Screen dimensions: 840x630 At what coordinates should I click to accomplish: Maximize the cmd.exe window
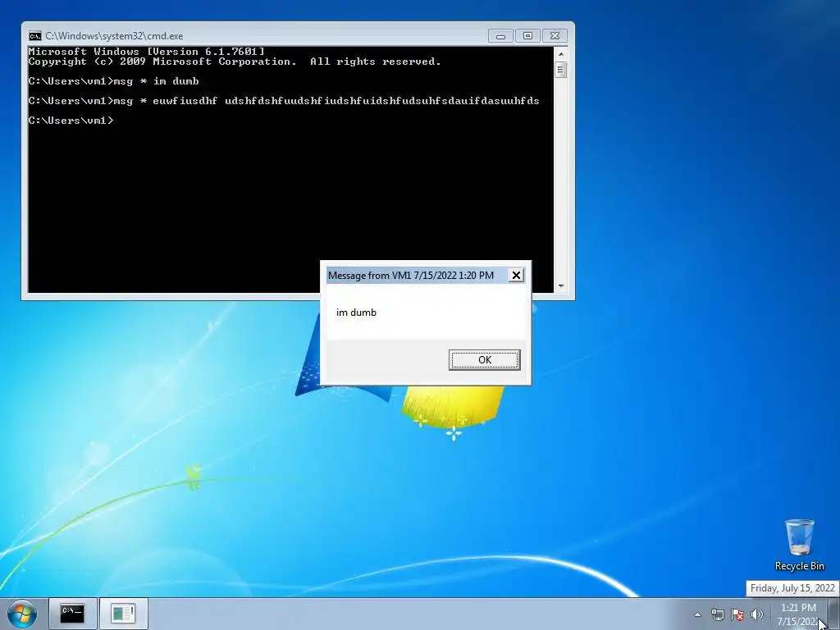[527, 36]
